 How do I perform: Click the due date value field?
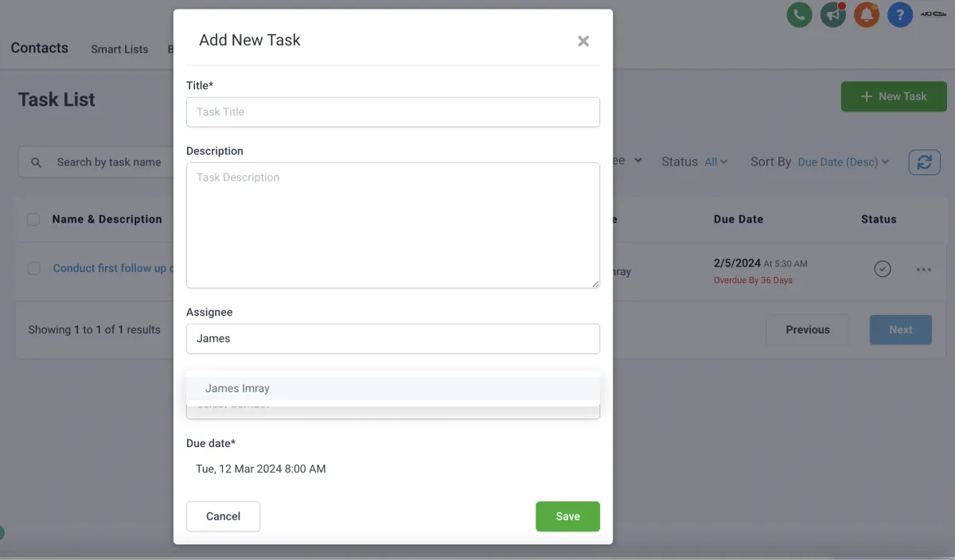coord(261,469)
